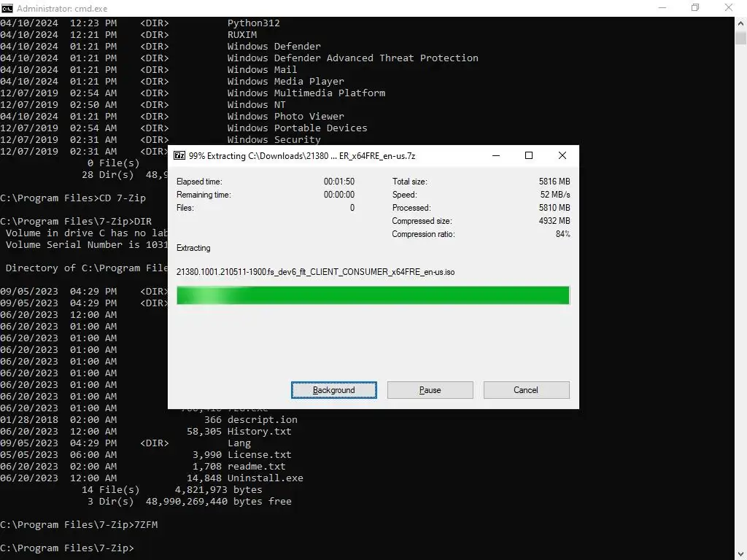Click '7ZFM' command line in cmd
747x560 pixels.
point(146,525)
